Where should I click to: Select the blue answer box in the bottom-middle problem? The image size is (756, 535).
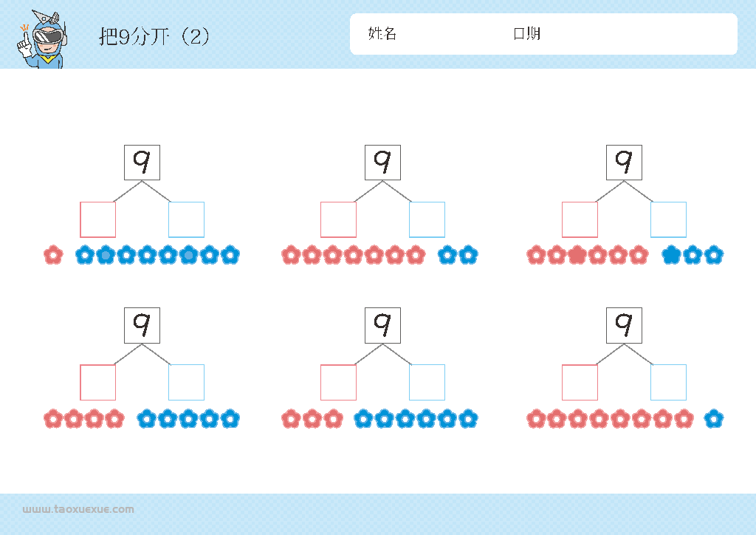tap(427, 383)
